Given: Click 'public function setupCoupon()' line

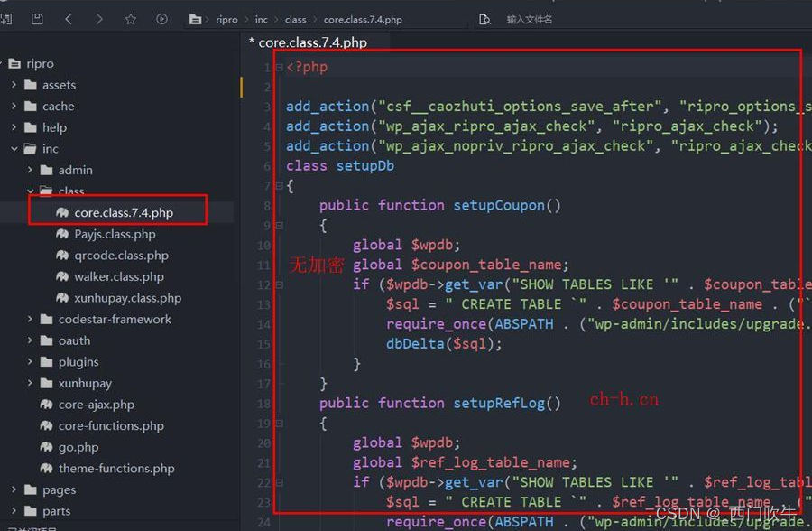Looking at the screenshot, I should click(440, 205).
